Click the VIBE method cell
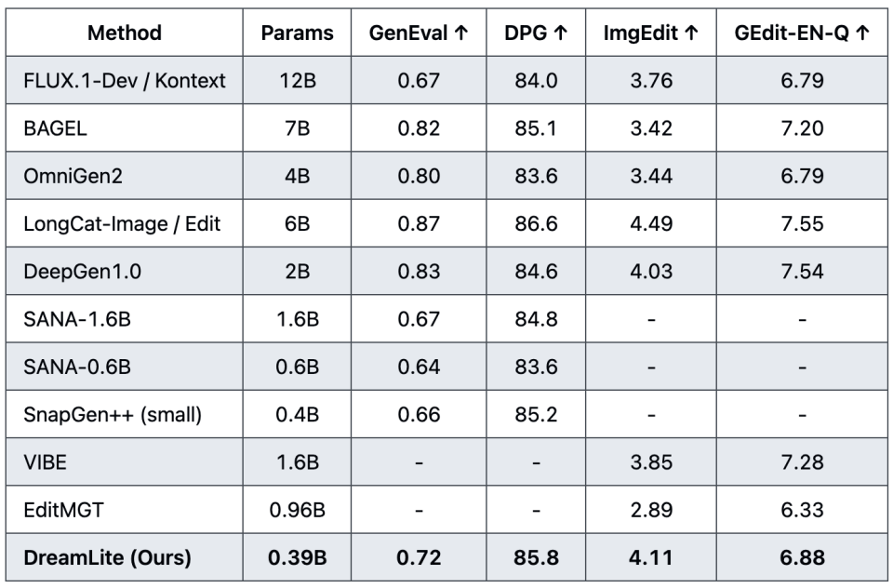 [124, 462]
